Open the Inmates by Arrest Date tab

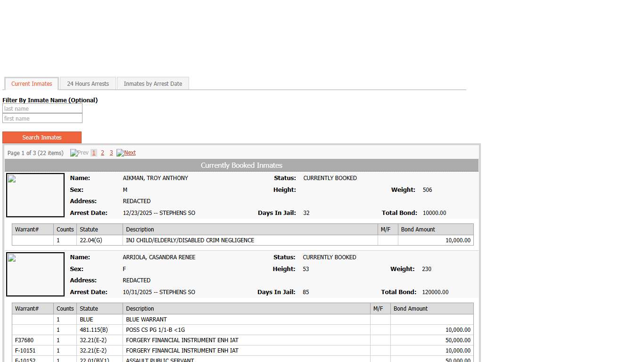point(153,84)
